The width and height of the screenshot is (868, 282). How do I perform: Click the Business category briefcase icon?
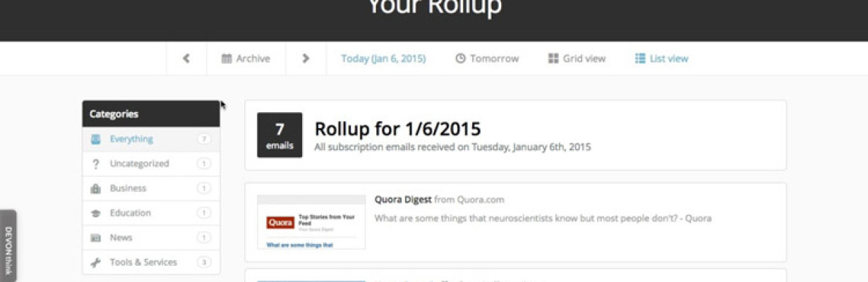[x=95, y=188]
